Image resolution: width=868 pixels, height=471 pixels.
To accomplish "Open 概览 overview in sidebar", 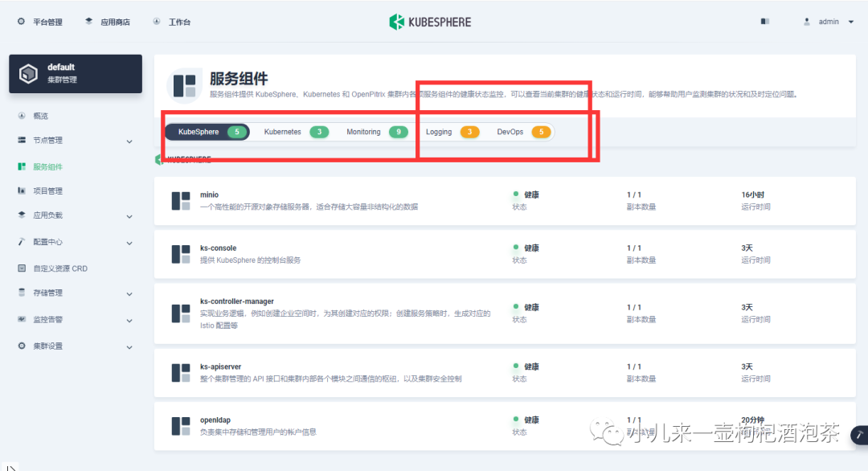I will click(40, 116).
